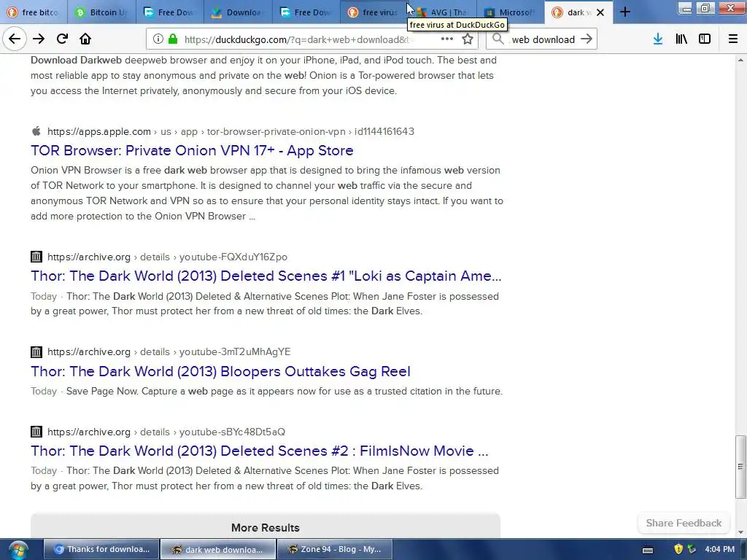747x560 pixels.
Task: Switch to dark web download taskbar window
Action: click(217, 549)
